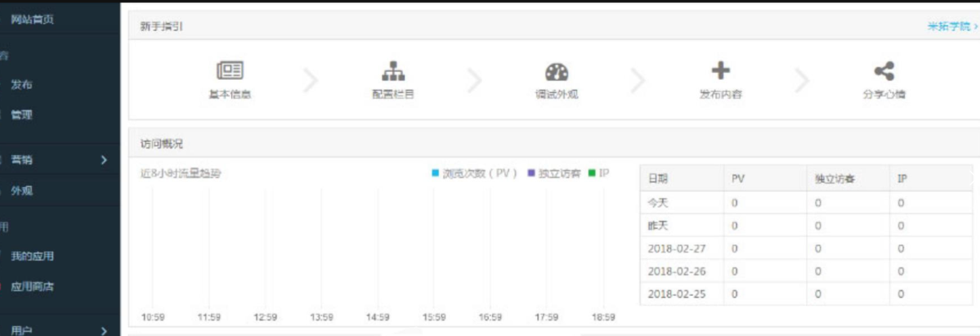Screen dimensions: 980x336
Task: Open 应用商店 in the sidebar
Action: tap(32, 287)
